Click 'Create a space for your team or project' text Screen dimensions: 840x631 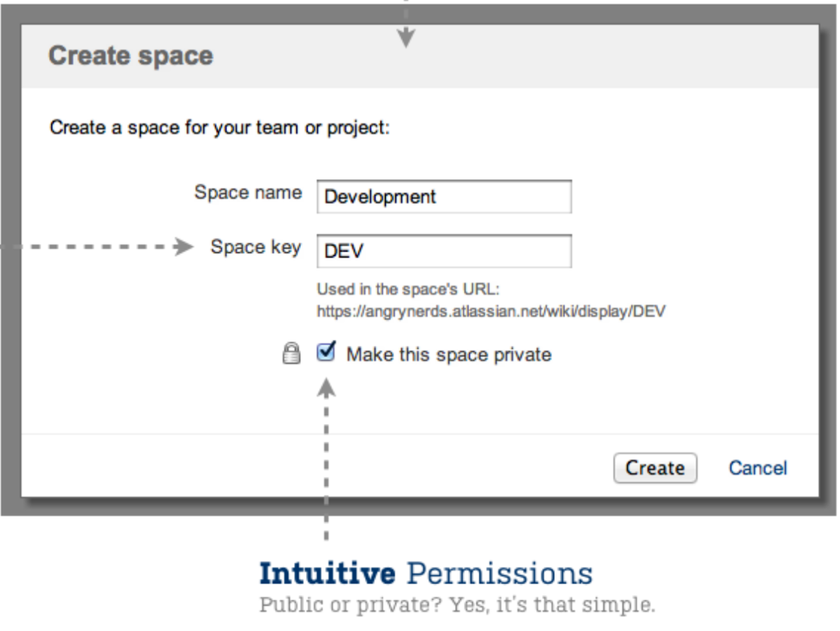click(219, 128)
